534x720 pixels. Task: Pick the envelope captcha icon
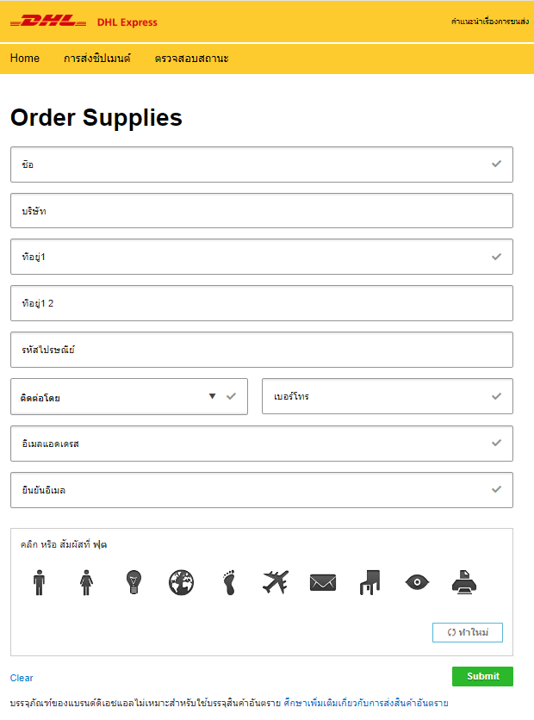(x=323, y=583)
